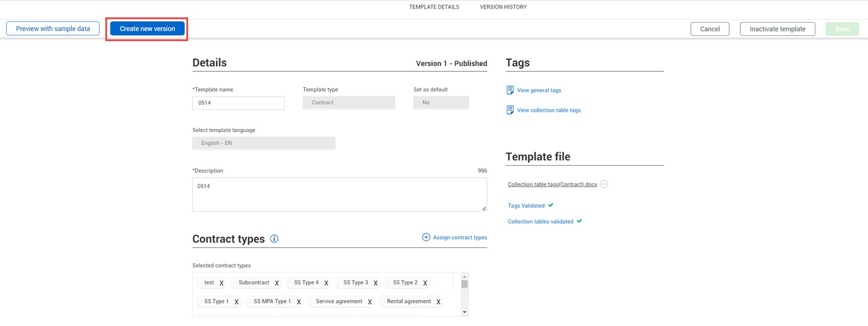Open the Collection table tags(Contract).docx file link
The image size is (868, 326).
tap(552, 185)
